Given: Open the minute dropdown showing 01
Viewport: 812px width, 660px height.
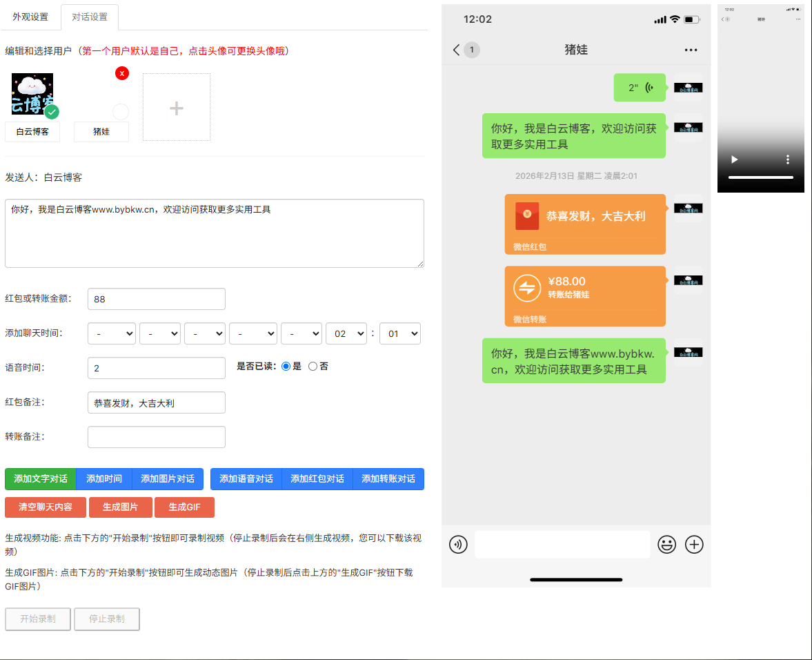Looking at the screenshot, I should click(x=400, y=333).
